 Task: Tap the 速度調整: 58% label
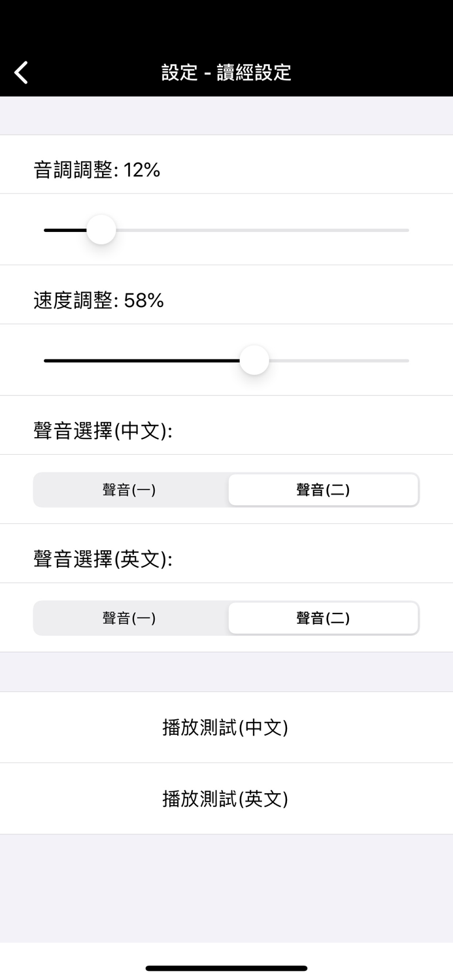click(x=99, y=301)
